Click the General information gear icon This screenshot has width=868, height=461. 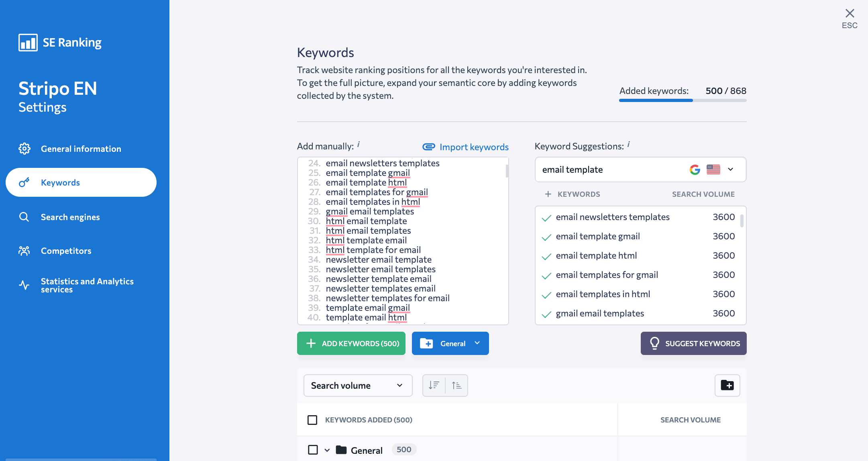pos(24,149)
